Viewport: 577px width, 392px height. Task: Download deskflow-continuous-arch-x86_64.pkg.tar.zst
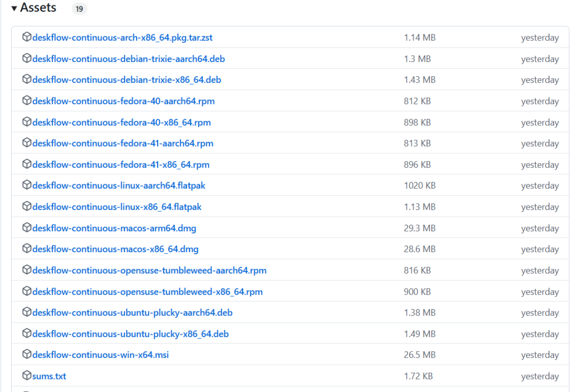[122, 37]
